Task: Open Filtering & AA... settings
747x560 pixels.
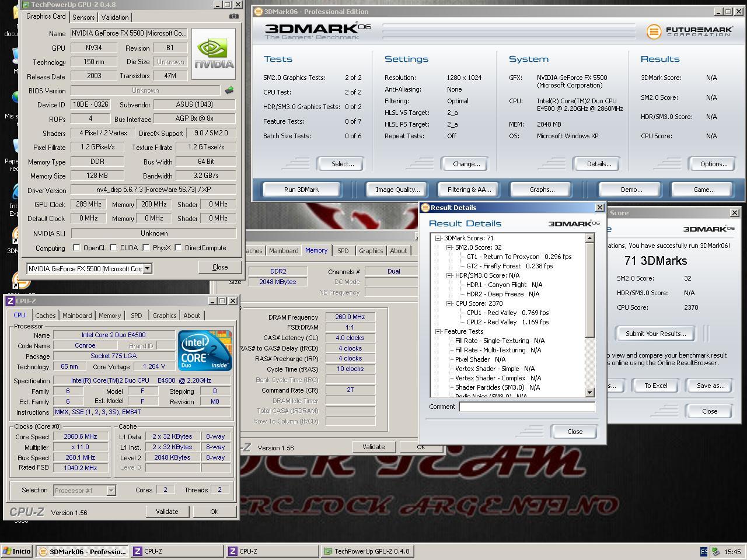Action: [469, 190]
